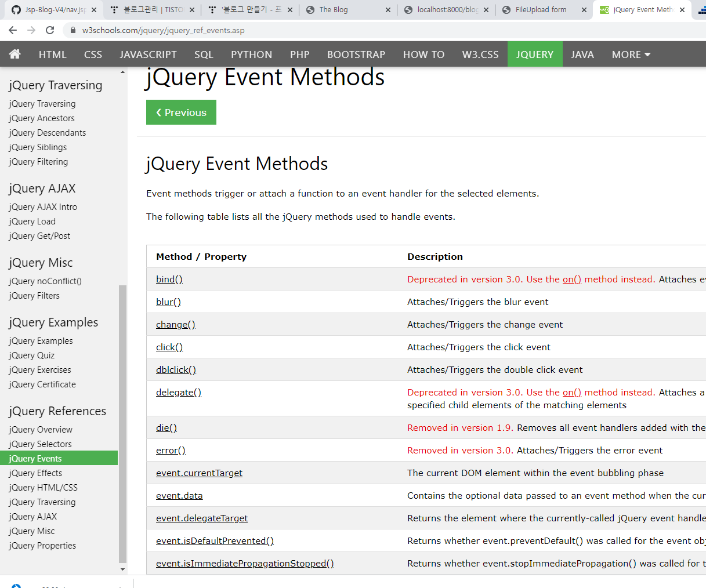Open jQuery Filtering in sidebar
706x588 pixels.
[38, 161]
